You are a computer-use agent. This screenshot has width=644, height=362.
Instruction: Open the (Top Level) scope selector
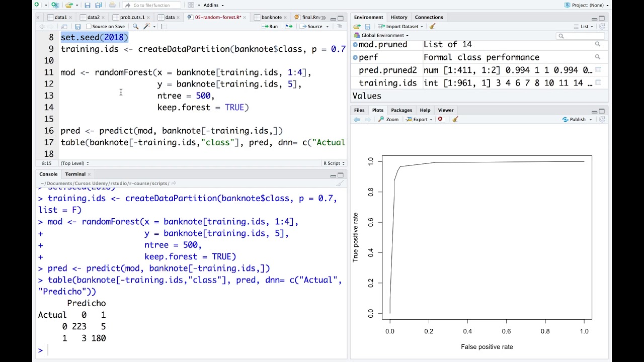tap(74, 163)
